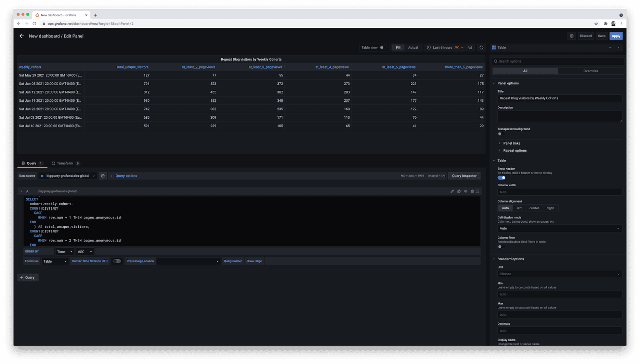Open dashboard settings gear icon
Image resolution: width=640 pixels, height=364 pixels.
572,36
